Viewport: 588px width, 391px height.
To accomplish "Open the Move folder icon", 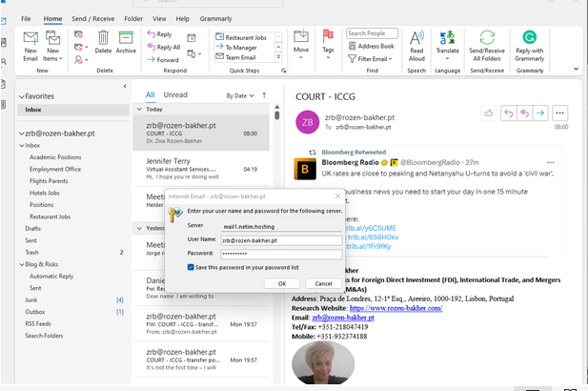I will pyautogui.click(x=301, y=36).
